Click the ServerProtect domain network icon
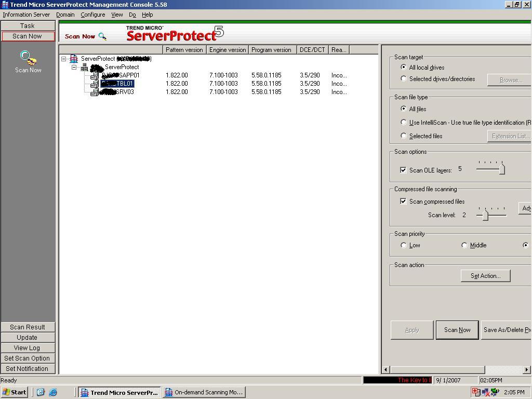Image resolution: width=532 pixels, height=399 pixels. point(84,68)
